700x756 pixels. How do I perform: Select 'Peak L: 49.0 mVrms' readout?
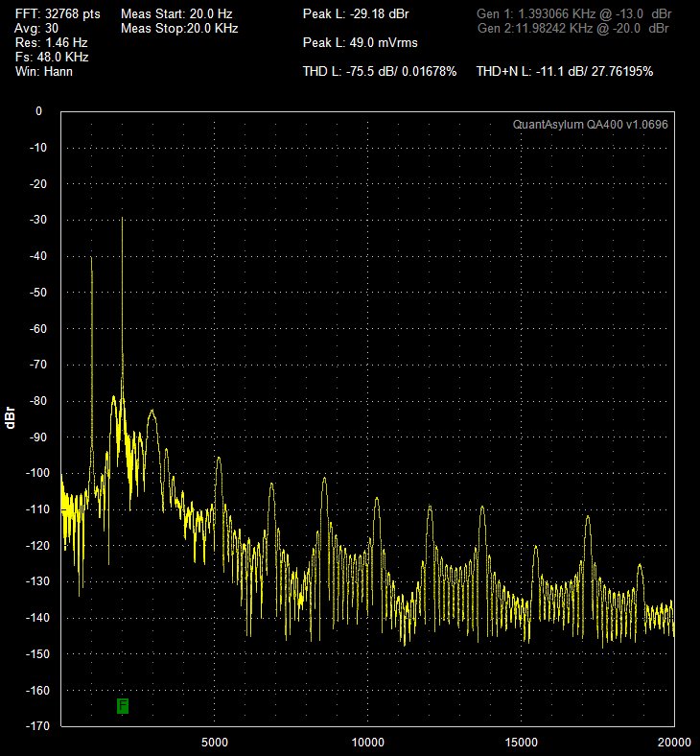pyautogui.click(x=361, y=42)
